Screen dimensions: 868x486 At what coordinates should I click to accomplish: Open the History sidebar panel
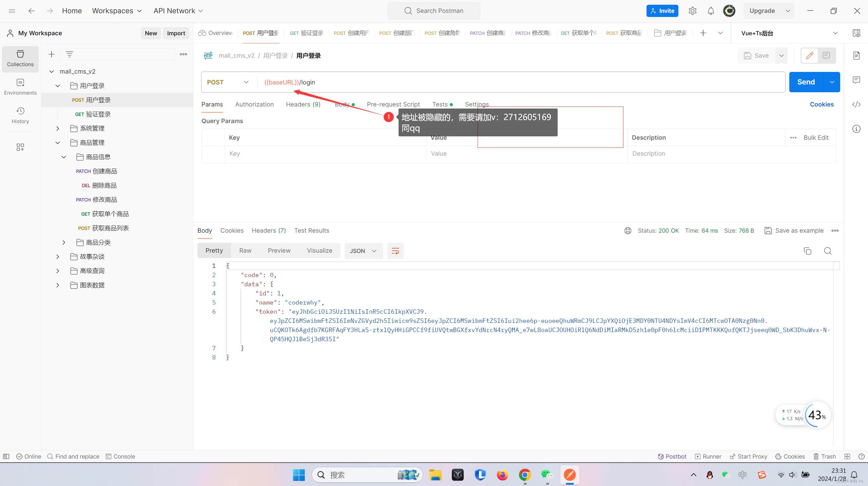point(20,115)
